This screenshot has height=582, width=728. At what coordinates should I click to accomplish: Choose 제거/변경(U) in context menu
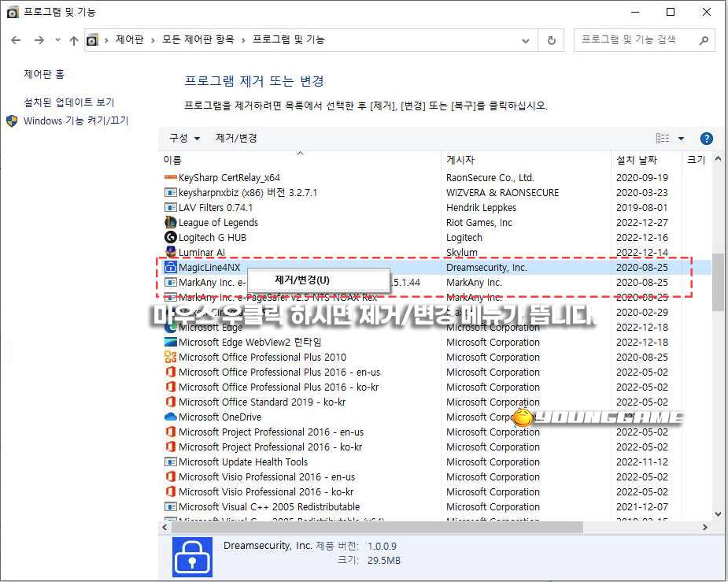point(319,280)
